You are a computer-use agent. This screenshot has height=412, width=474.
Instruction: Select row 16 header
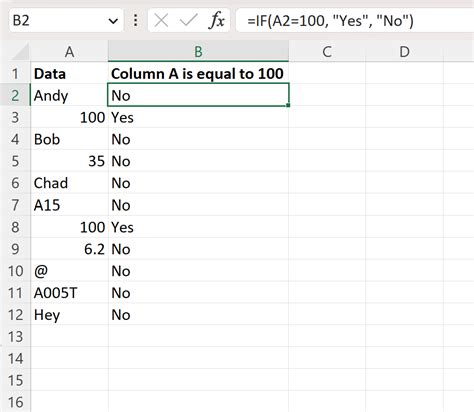[x=15, y=402]
